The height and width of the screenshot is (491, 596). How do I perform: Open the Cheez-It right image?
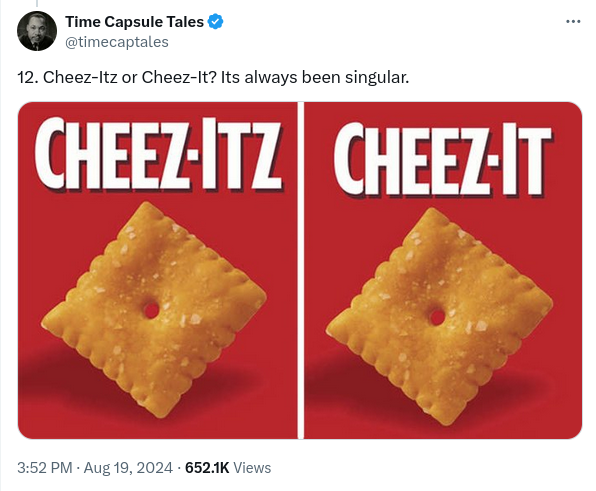tap(443, 270)
